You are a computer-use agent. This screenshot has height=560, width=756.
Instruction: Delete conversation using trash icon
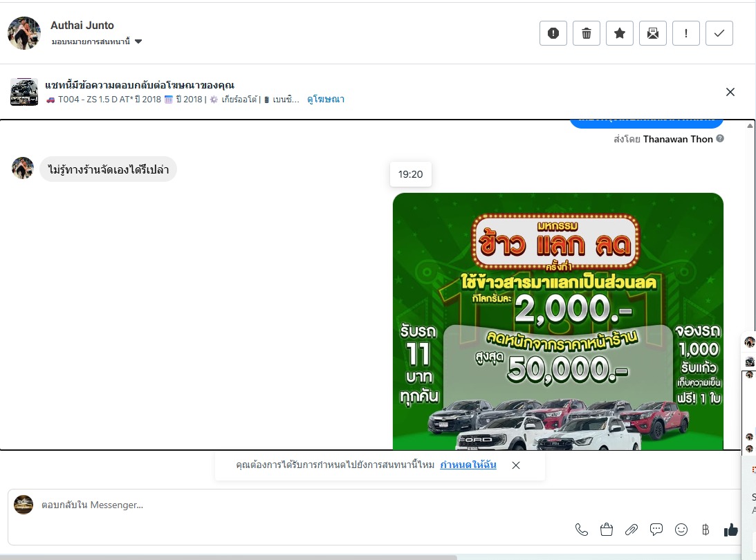coord(587,33)
